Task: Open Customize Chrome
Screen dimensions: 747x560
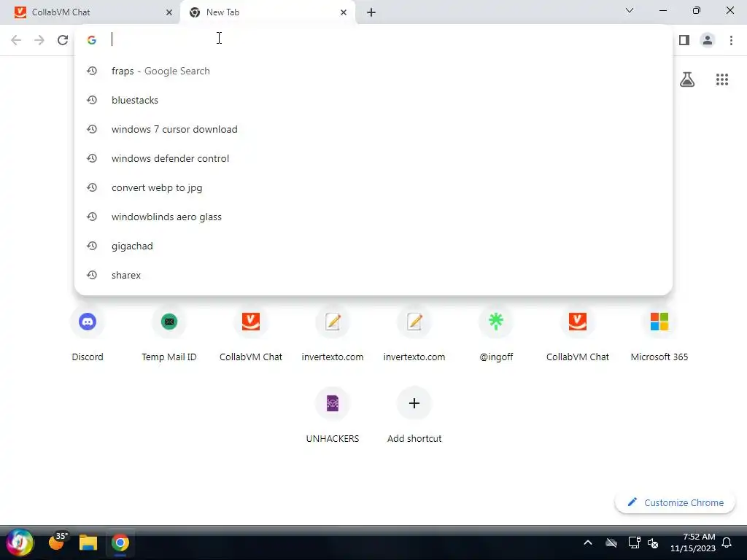Action: (675, 502)
